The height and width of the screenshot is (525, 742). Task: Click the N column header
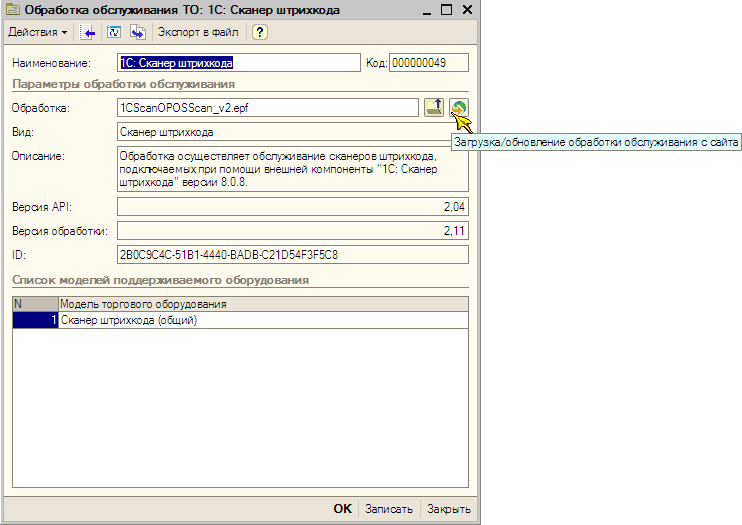coord(35,303)
